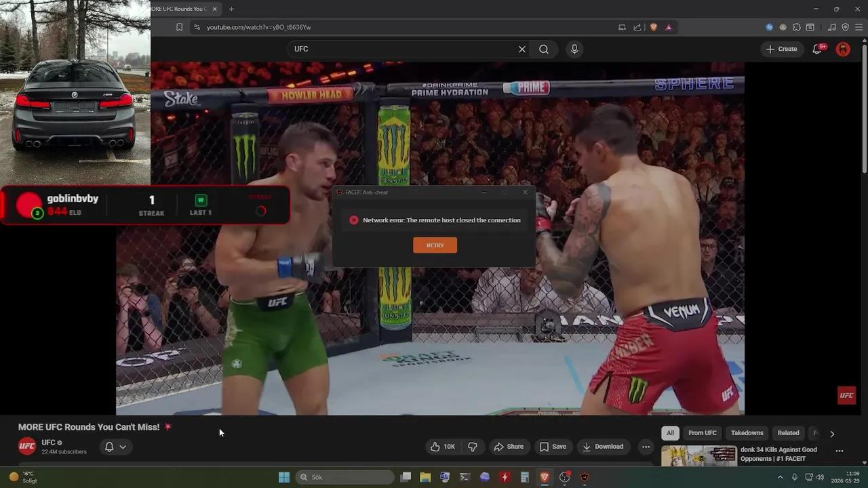Open the browser hamburger menu
This screenshot has height=488, width=868.
point(858,27)
